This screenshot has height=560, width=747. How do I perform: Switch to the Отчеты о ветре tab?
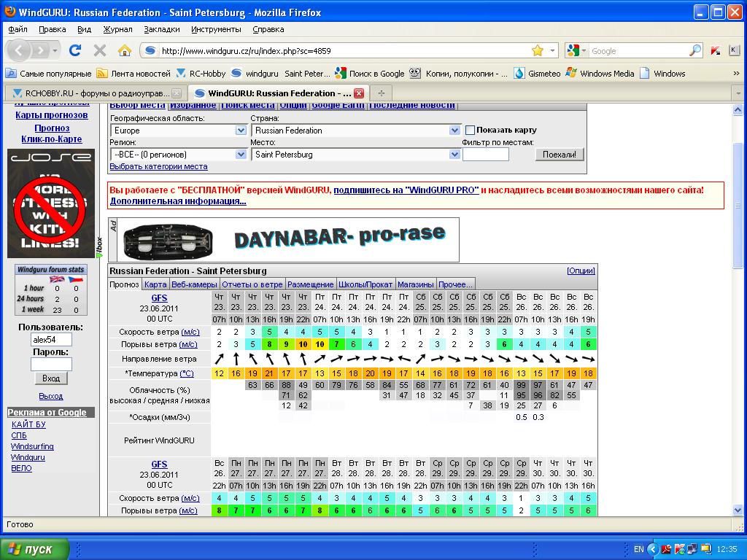(252, 284)
